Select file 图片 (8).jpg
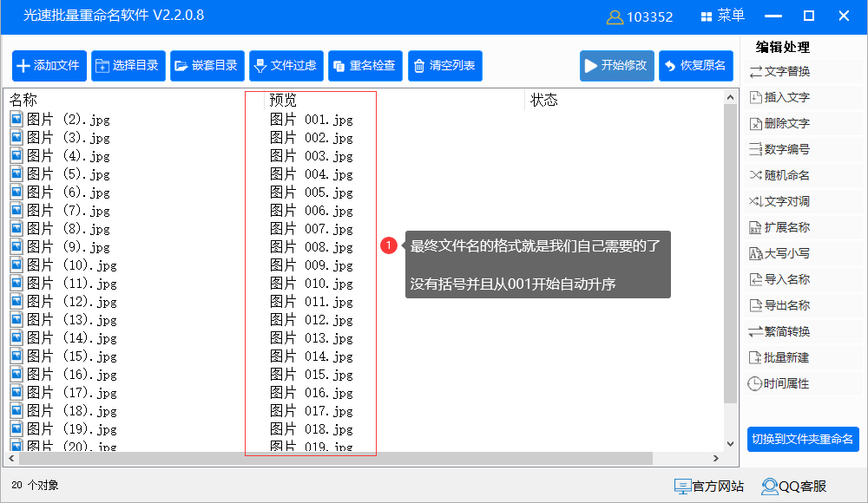Image resolution: width=868 pixels, height=503 pixels. tap(60, 229)
